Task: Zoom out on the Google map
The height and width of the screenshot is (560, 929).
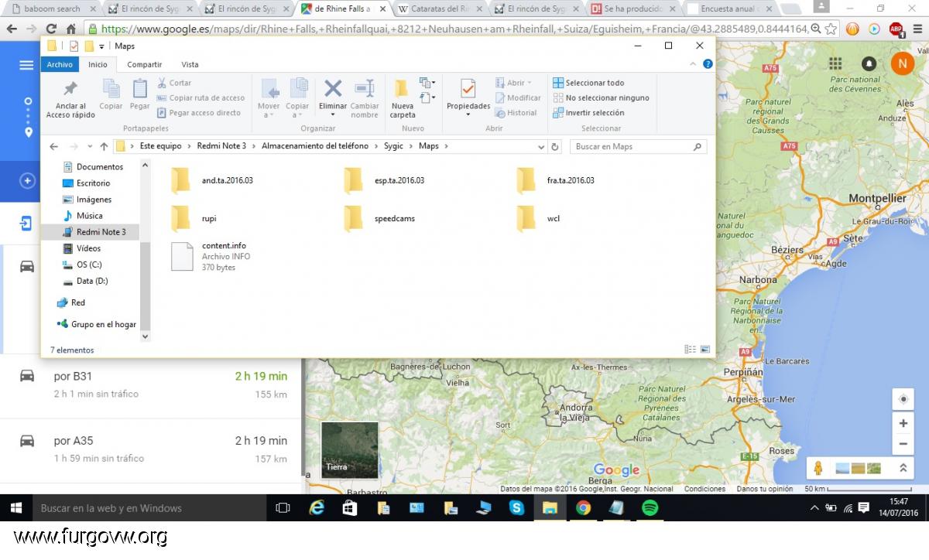Action: pyautogui.click(x=903, y=444)
